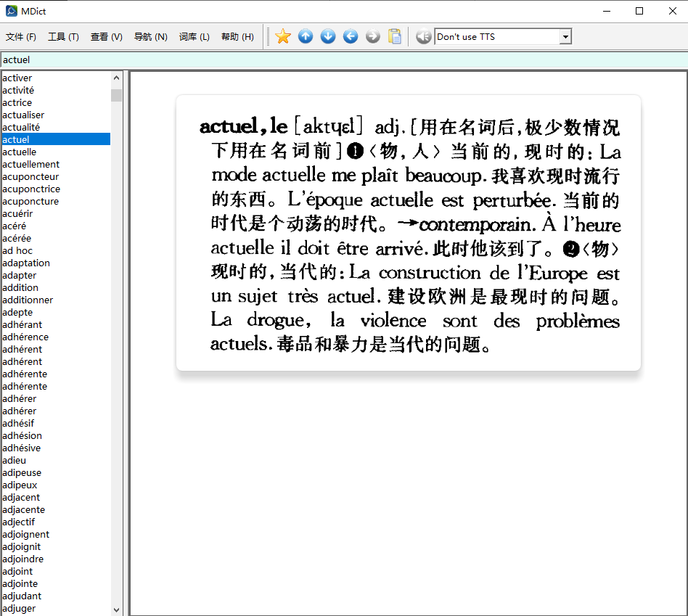
Task: Click the blue back arrow icon
Action: pos(351,36)
